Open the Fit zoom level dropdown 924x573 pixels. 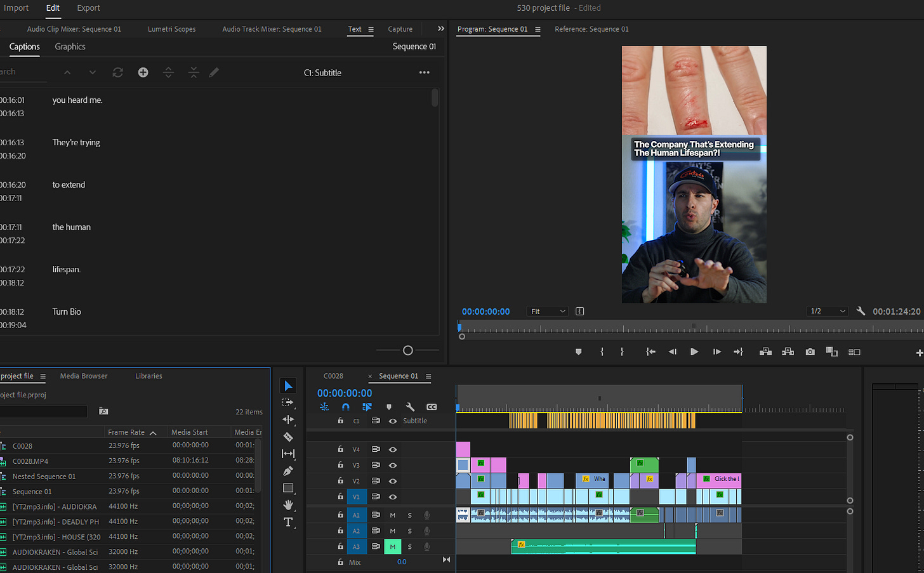pos(548,312)
